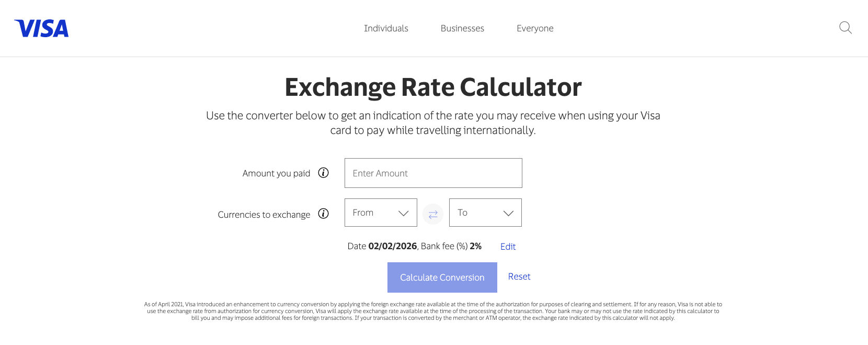Open the To currency dropdown
Viewport: 868px width, 345px height.
(x=485, y=213)
